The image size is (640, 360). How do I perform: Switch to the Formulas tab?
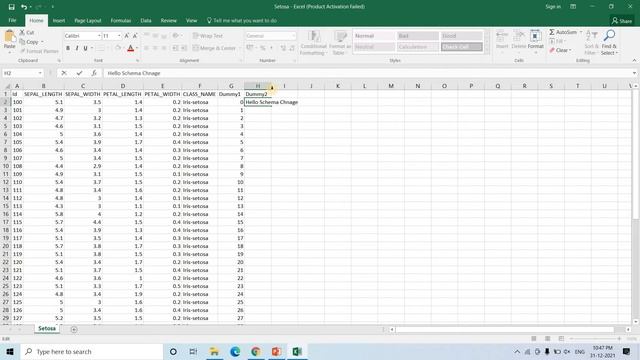tap(121, 20)
